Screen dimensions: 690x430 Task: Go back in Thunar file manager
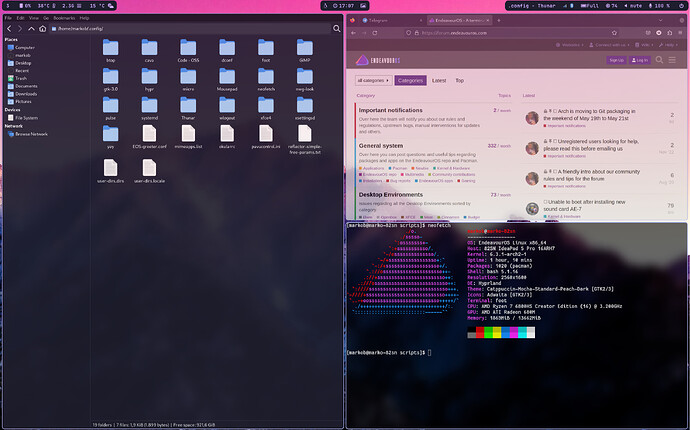click(9, 29)
